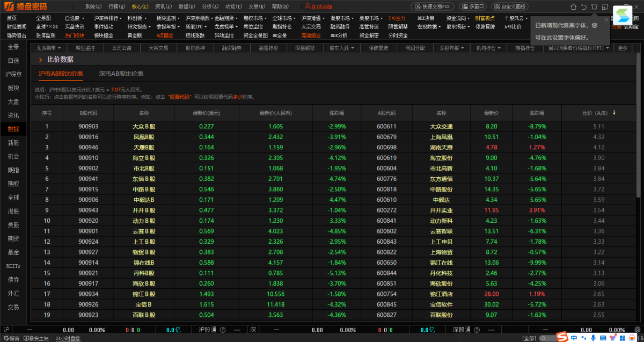Click the 最快主站 server icon
Image resolution: width=644 pixels, height=342 pixels.
click(x=25, y=338)
